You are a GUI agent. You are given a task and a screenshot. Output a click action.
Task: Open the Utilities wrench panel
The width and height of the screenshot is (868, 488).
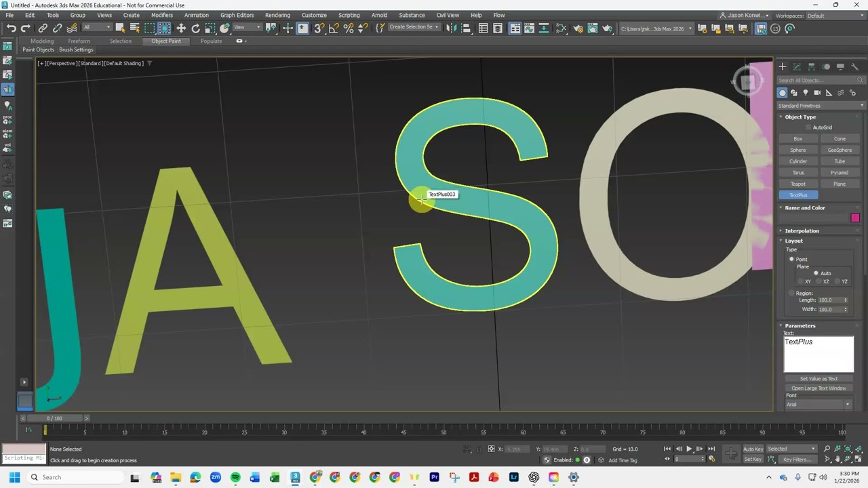pos(854,66)
